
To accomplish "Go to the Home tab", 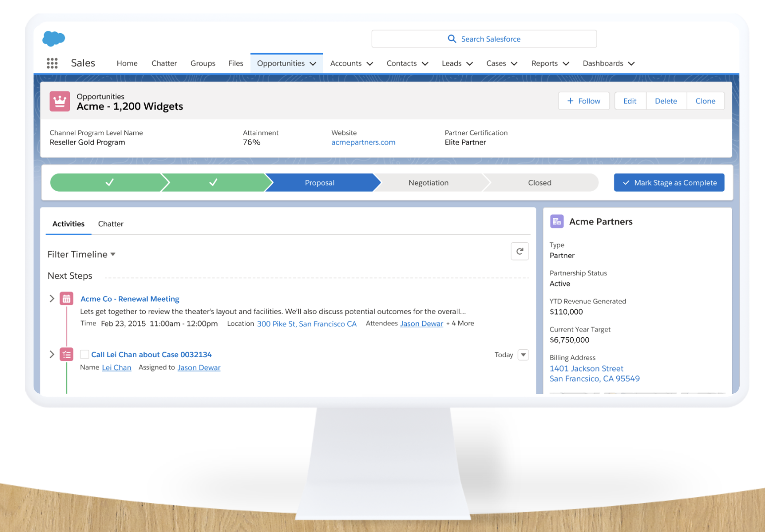I will pos(127,63).
